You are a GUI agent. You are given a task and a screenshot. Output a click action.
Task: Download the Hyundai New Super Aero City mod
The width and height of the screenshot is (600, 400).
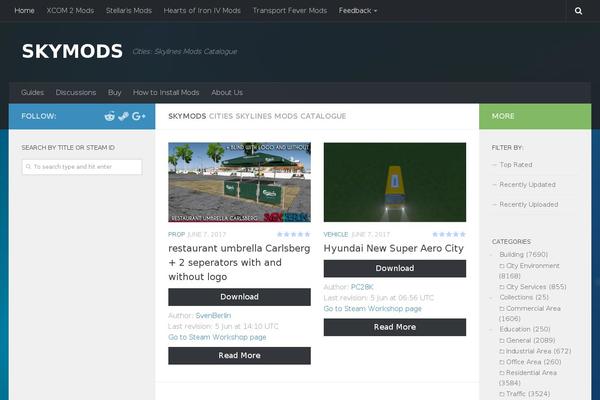pyautogui.click(x=395, y=268)
